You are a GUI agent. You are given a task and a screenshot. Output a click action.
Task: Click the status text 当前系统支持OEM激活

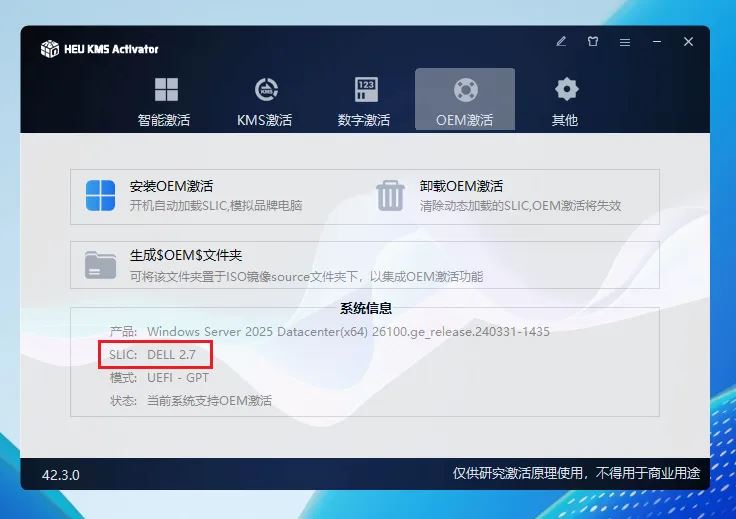click(209, 401)
